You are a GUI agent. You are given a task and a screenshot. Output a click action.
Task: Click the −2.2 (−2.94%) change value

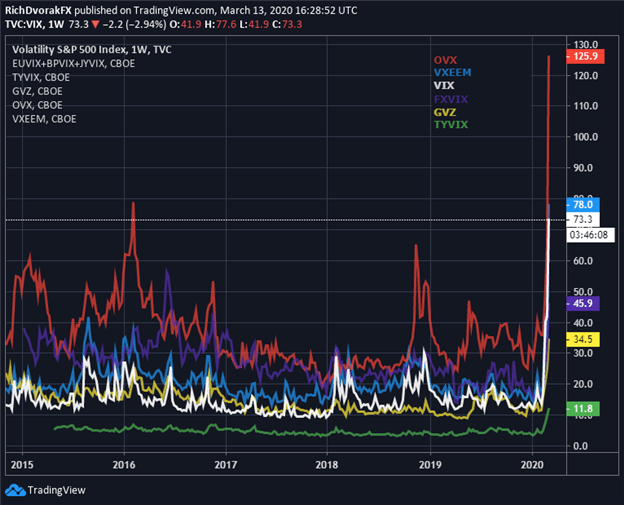[x=134, y=25]
